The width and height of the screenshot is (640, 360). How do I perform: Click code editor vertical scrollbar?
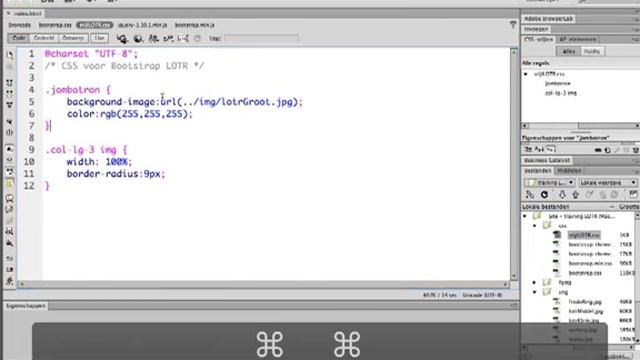click(x=514, y=164)
